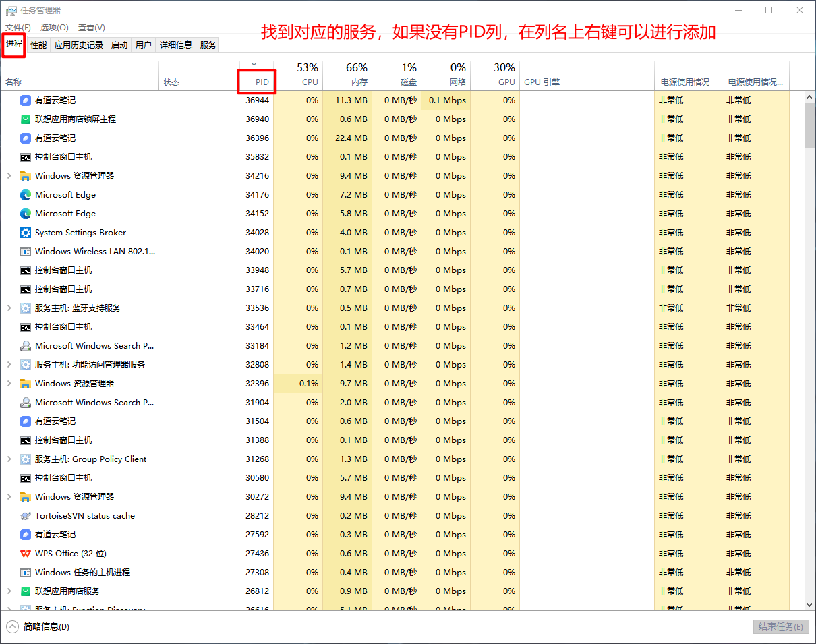Click the Edge icon in row PID 34152
816x644 pixels.
[26, 213]
